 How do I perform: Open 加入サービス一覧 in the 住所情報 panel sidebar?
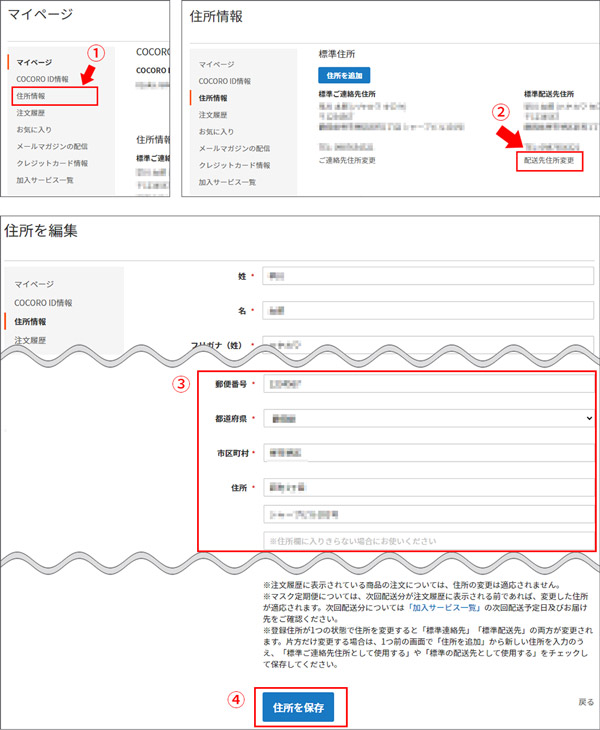227,182
